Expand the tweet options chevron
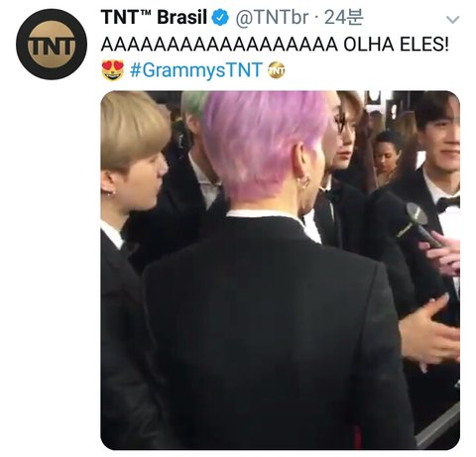 pos(452,20)
